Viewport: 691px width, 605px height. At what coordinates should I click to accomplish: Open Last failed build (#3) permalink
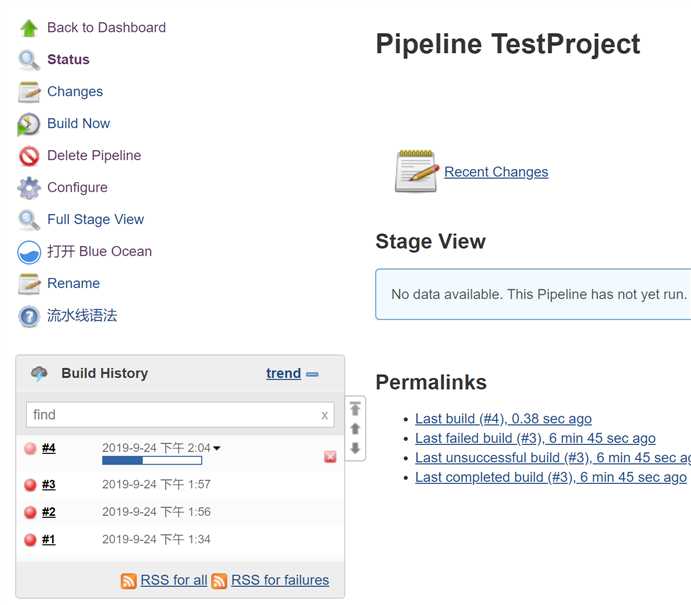tap(535, 438)
